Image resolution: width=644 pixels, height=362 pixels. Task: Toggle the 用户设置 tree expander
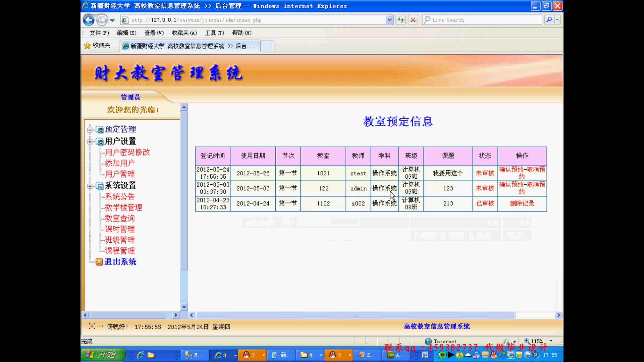tap(90, 142)
